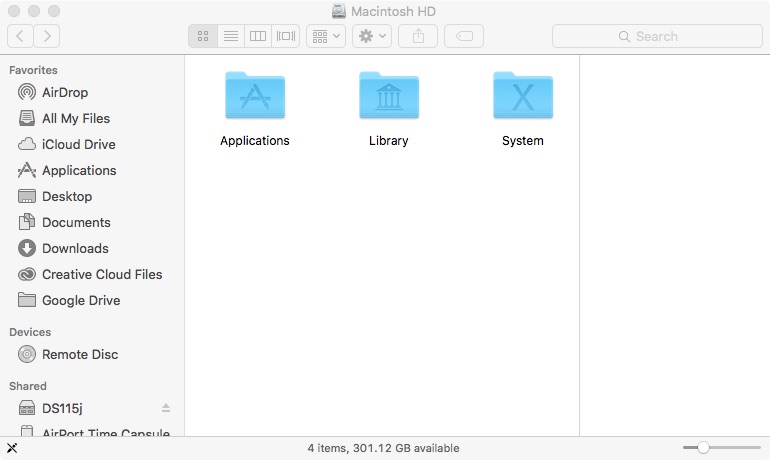The image size is (770, 460).
Task: Select Google Drive in the sidebar
Action: (x=92, y=300)
